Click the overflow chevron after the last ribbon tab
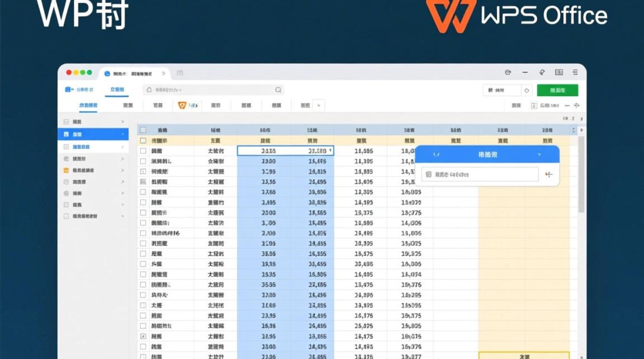This screenshot has height=359, width=644. 318,105
